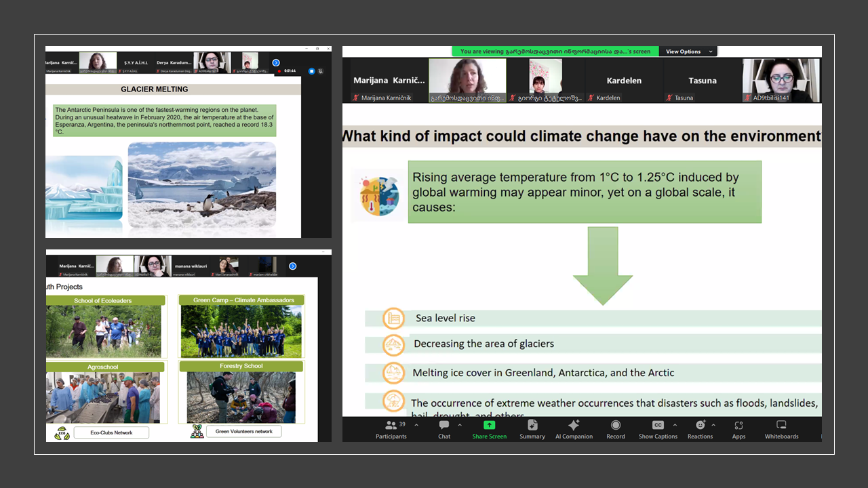
Task: Show more participants with the blue arrow in the Projects window
Action: tap(293, 266)
